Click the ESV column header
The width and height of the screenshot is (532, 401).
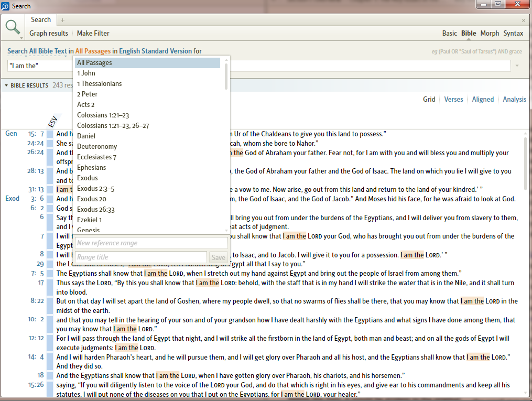[53, 122]
